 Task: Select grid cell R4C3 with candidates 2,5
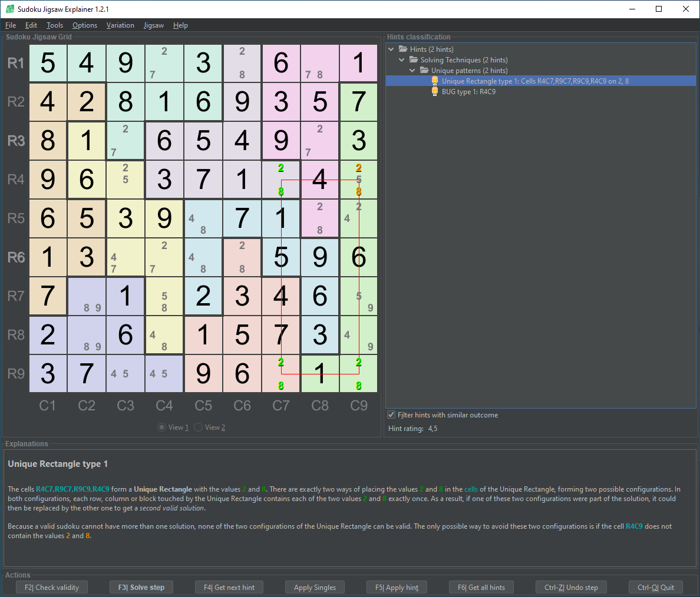click(126, 180)
